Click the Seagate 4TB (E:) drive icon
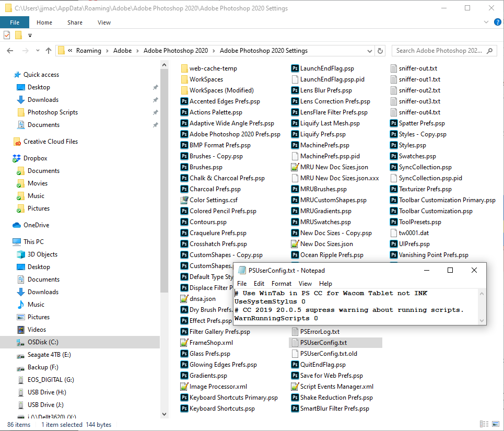The width and height of the screenshot is (504, 431). tap(20, 355)
